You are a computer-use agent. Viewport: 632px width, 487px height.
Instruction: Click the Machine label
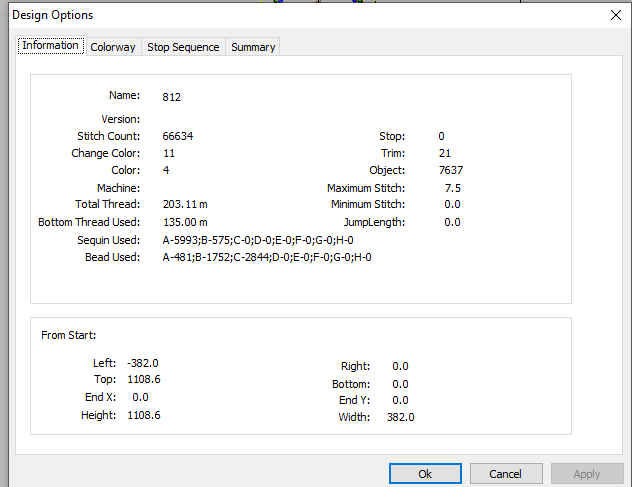[118, 188]
